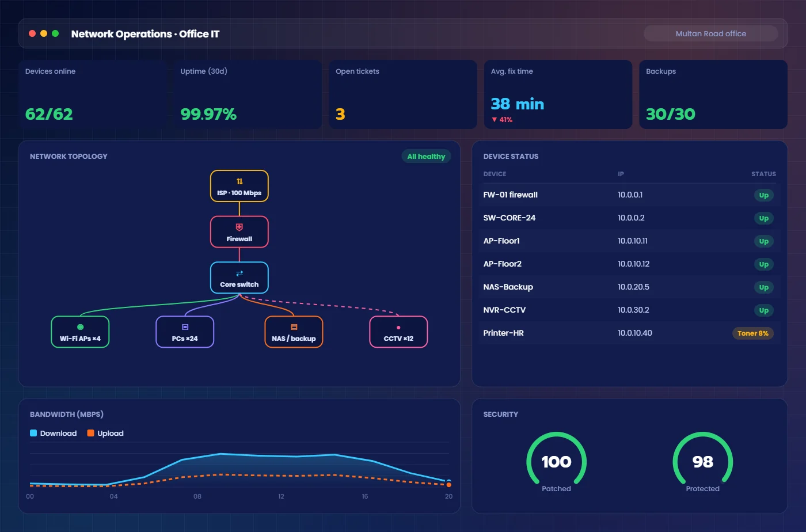Click the PCs node monitor icon
806x532 pixels.
[185, 327]
